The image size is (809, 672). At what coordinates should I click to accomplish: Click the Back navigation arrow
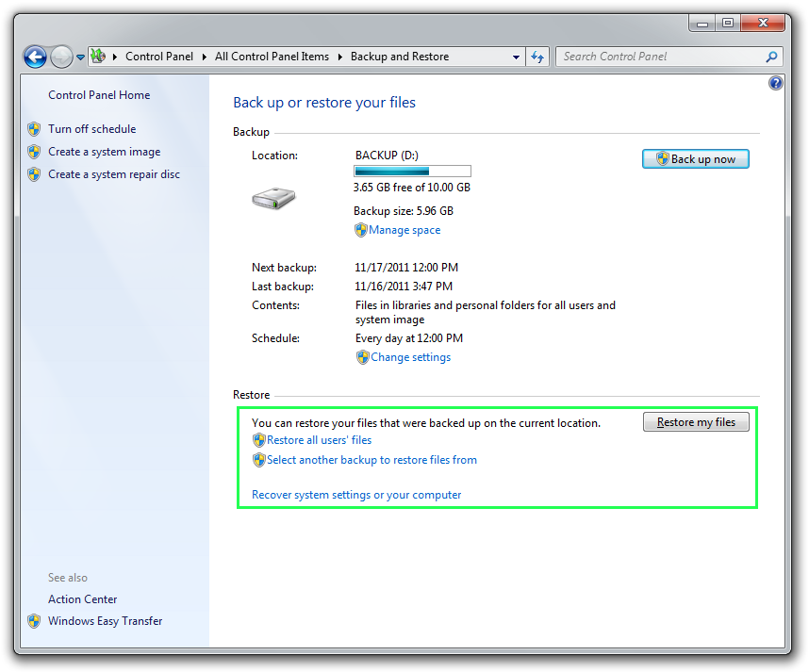(35, 57)
